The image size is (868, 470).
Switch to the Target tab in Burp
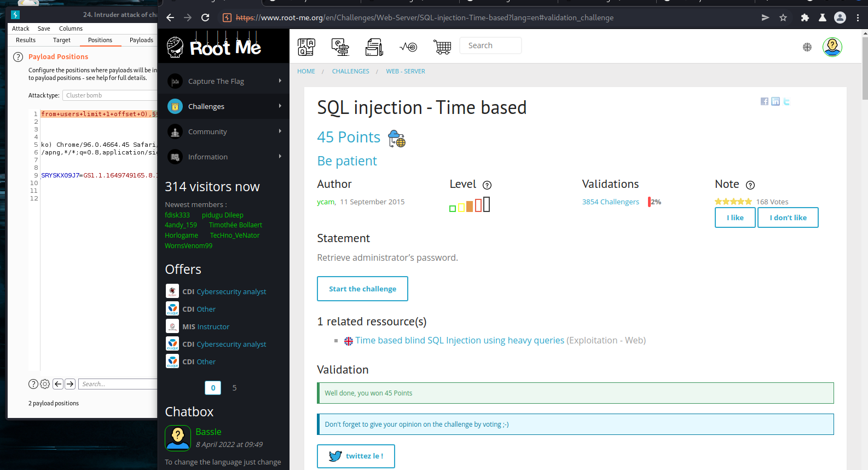pyautogui.click(x=62, y=40)
